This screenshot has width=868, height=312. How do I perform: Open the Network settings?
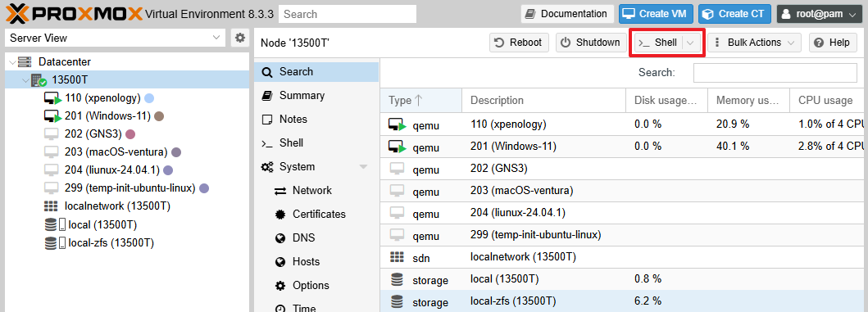pyautogui.click(x=316, y=191)
